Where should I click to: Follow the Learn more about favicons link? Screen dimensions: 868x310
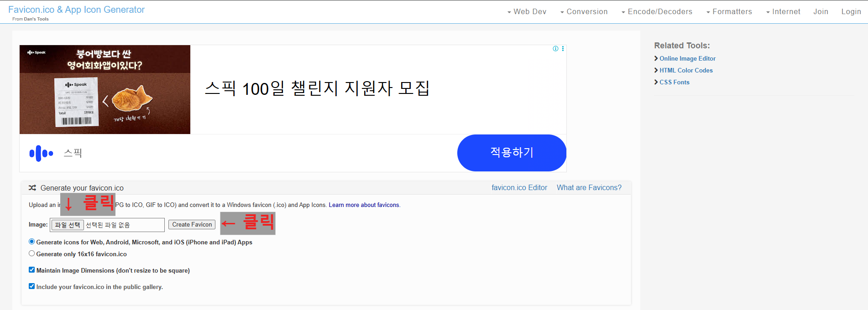tap(364, 205)
